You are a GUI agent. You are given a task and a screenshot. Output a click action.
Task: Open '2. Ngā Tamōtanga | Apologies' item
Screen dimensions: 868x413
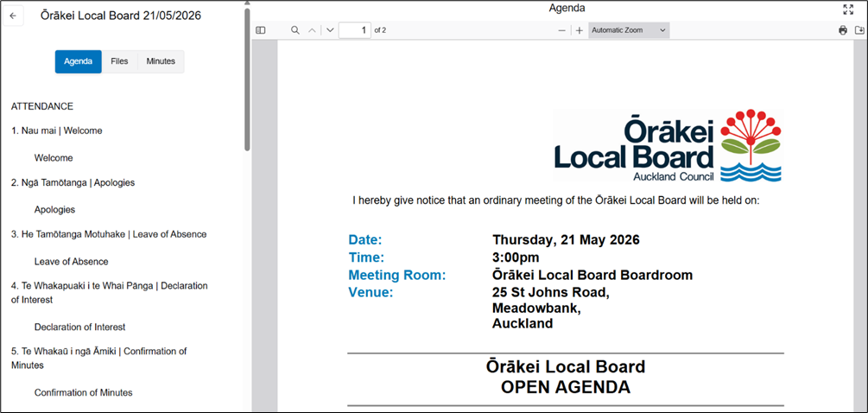[x=73, y=182]
